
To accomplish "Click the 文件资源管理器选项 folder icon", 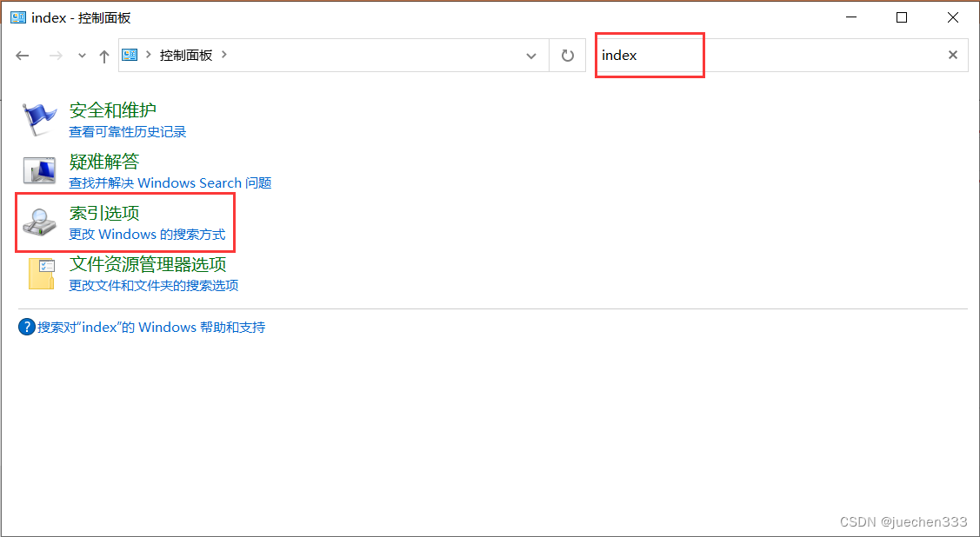I will click(41, 274).
